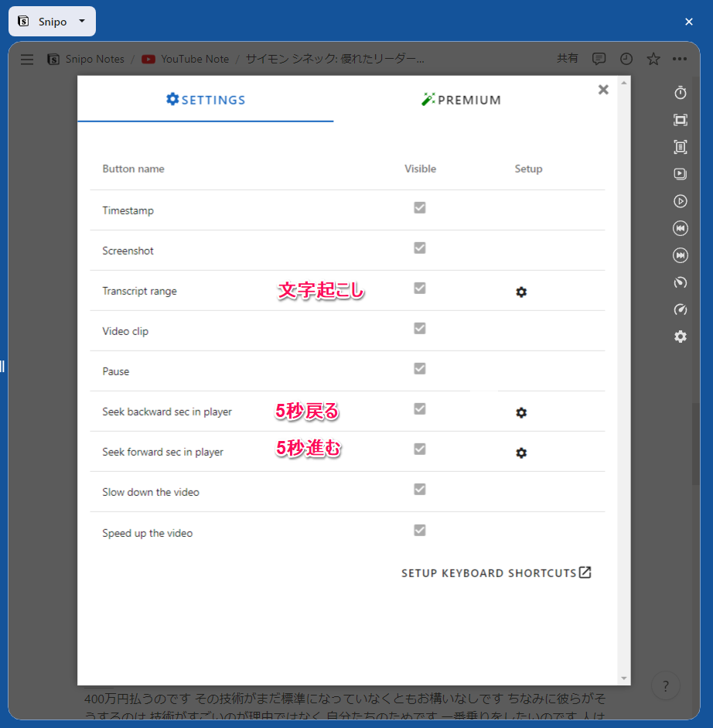Click the 'Setup' column header

coord(528,169)
